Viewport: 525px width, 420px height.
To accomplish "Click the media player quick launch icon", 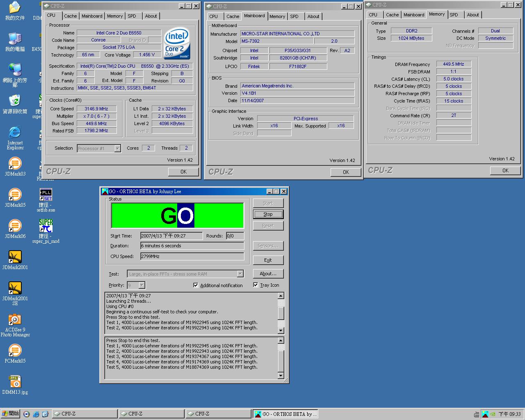I will coord(27,414).
